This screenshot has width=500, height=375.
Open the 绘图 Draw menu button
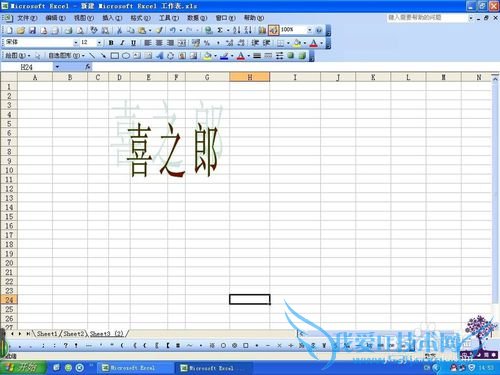tap(18, 56)
